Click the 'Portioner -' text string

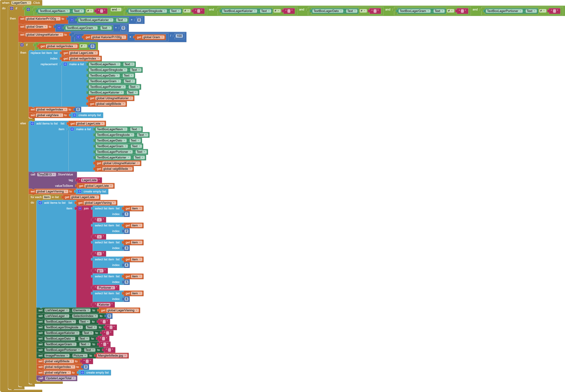(x=106, y=288)
